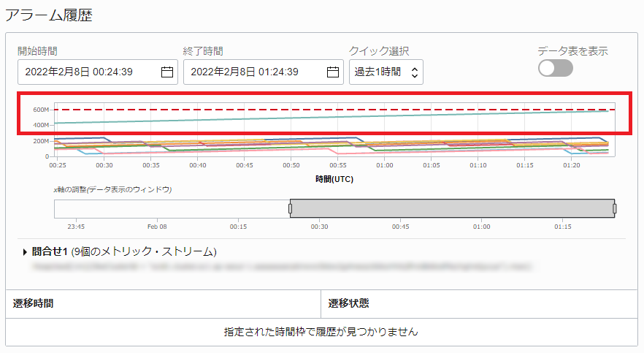Click the 01:00 tick on chart x-axis
This screenshot has height=353, width=644.
click(385, 166)
